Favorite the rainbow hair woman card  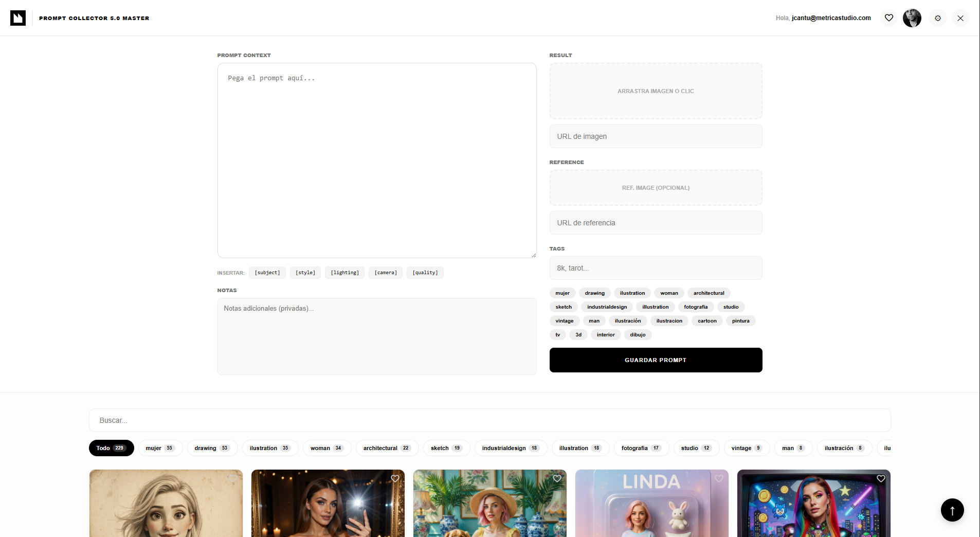click(x=881, y=478)
